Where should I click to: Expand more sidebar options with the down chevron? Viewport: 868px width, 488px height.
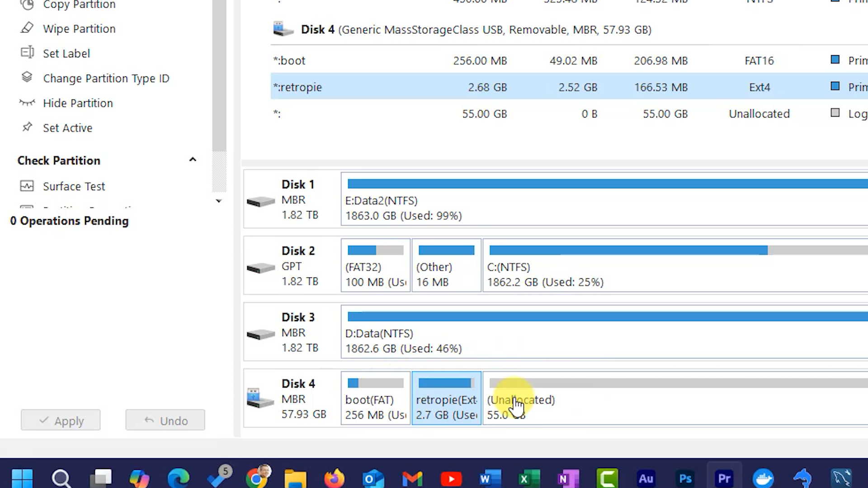pyautogui.click(x=219, y=201)
